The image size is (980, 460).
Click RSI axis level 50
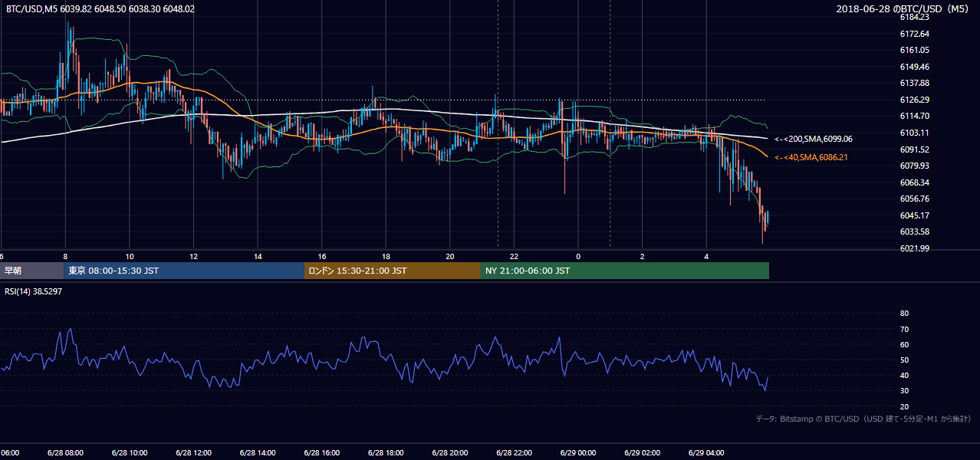click(x=904, y=360)
